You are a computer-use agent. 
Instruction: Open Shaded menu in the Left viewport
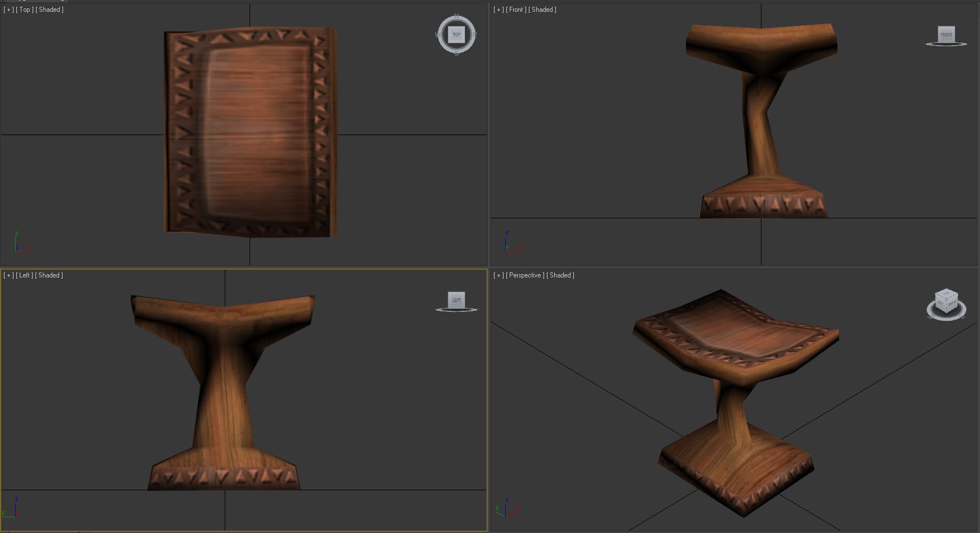49,275
